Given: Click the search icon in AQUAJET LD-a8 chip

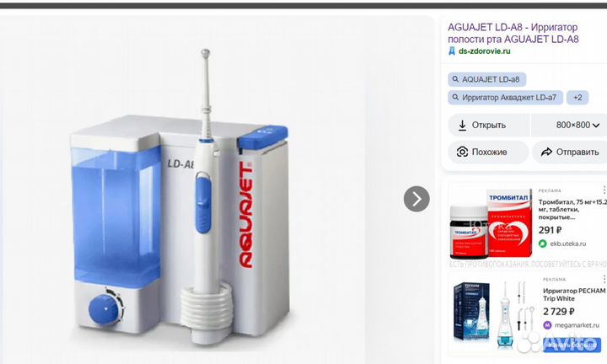Looking at the screenshot, I should click(455, 79).
